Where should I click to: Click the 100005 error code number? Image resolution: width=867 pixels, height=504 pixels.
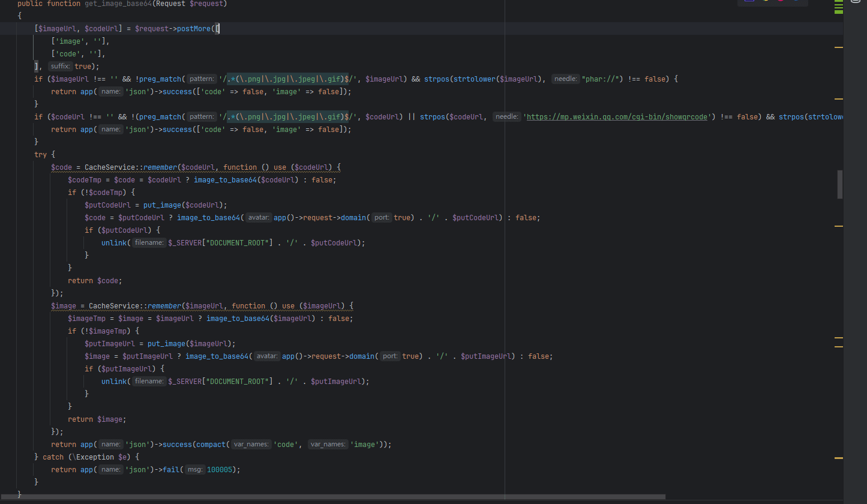coord(220,470)
